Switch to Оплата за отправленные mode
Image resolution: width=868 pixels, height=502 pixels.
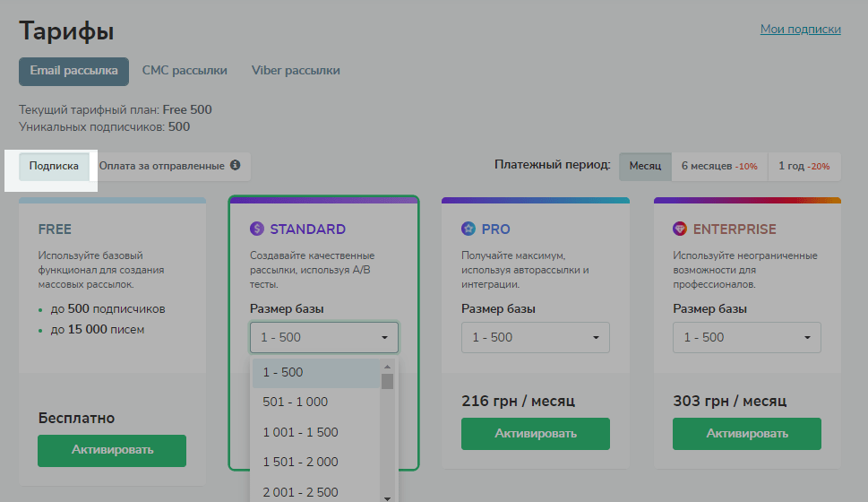(161, 166)
